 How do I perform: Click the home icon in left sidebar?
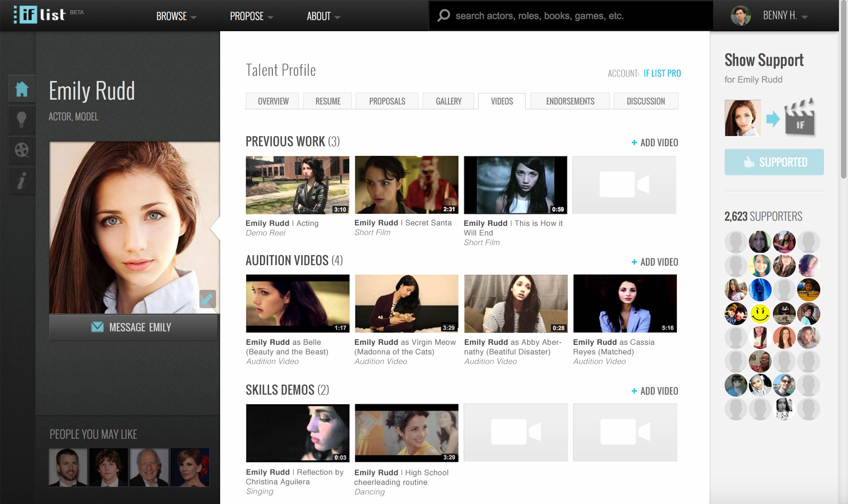22,89
